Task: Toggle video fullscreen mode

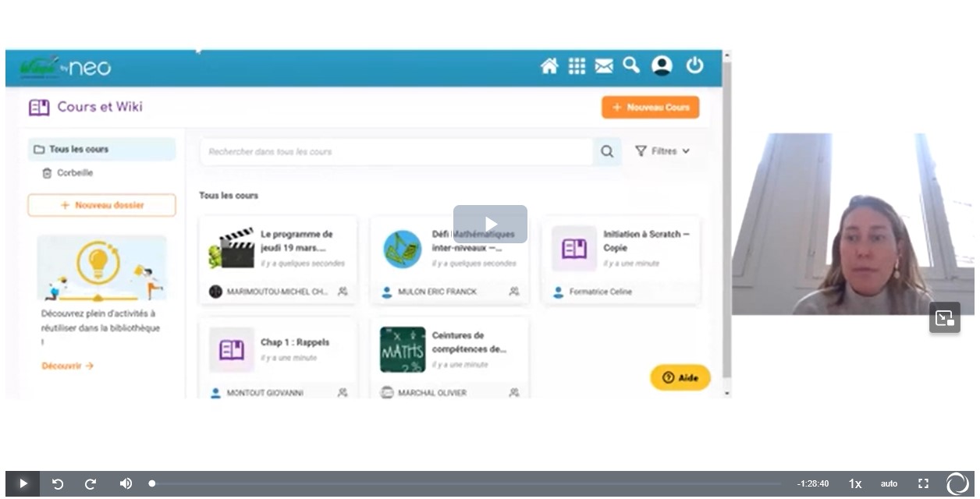Action: [x=923, y=483]
